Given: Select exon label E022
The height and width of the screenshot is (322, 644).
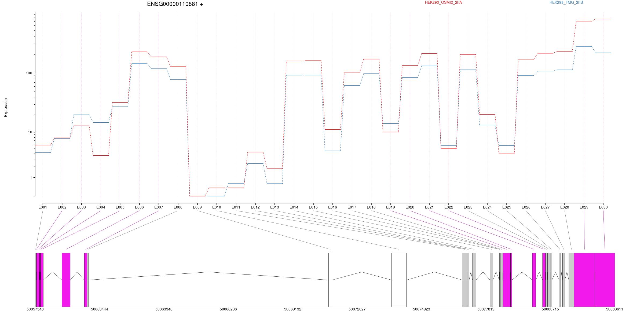Looking at the screenshot, I should tap(449, 207).
